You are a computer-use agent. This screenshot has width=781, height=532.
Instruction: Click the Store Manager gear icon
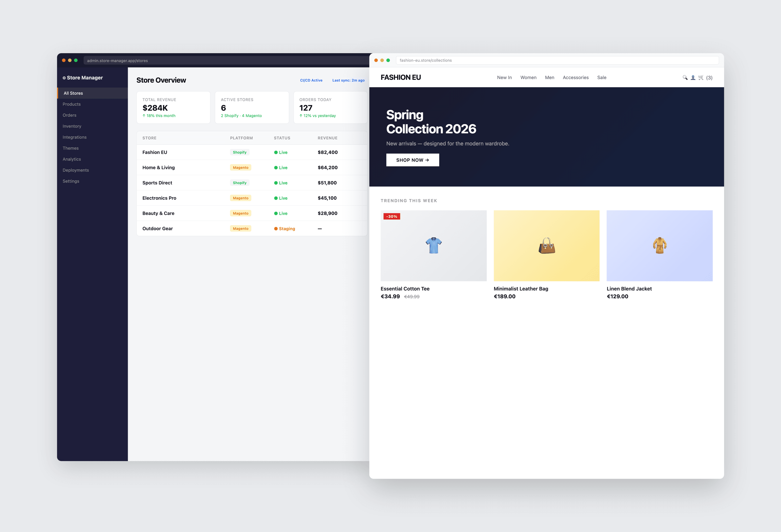(x=64, y=78)
